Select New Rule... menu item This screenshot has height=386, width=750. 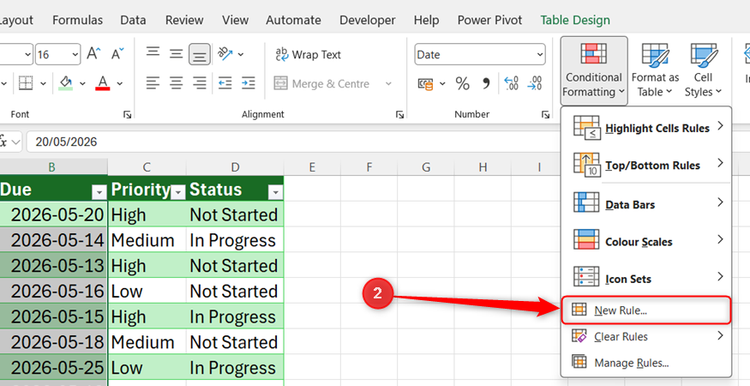[x=646, y=310]
